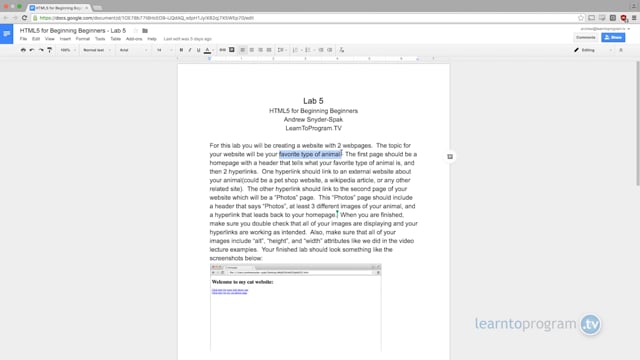Click the red shield extension icon
Image resolution: width=640 pixels, height=360 pixels.
click(623, 18)
